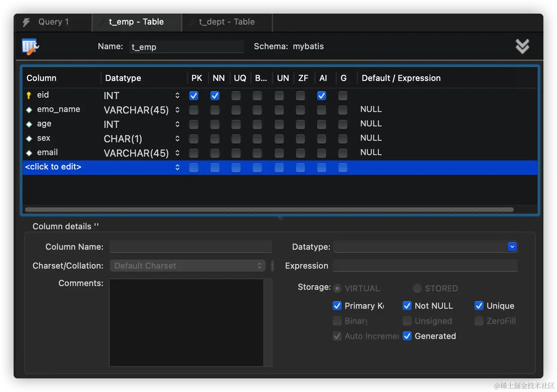Click the Datatype column header
Image resolution: width=557 pixels, height=392 pixels.
point(123,78)
